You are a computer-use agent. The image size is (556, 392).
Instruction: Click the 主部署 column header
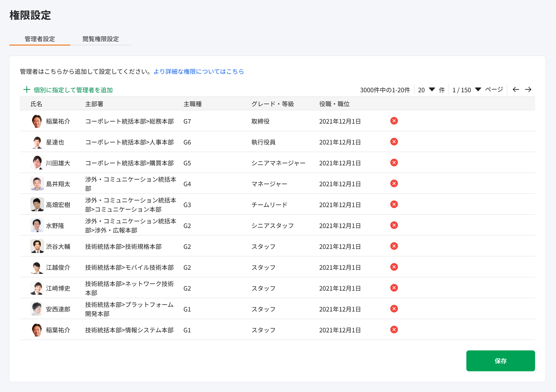pyautogui.click(x=94, y=104)
